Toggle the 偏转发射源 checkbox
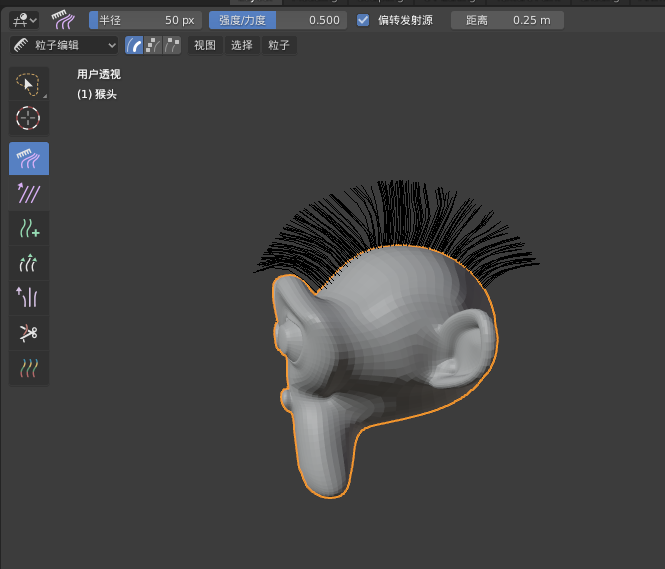Image resolution: width=665 pixels, height=569 pixels. click(x=363, y=20)
